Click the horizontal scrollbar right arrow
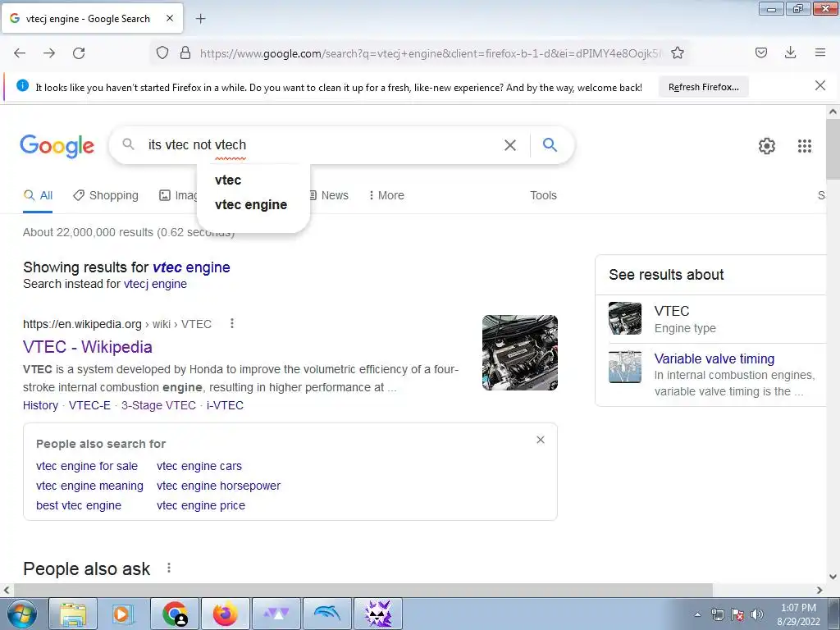The image size is (840, 630). coord(819,591)
